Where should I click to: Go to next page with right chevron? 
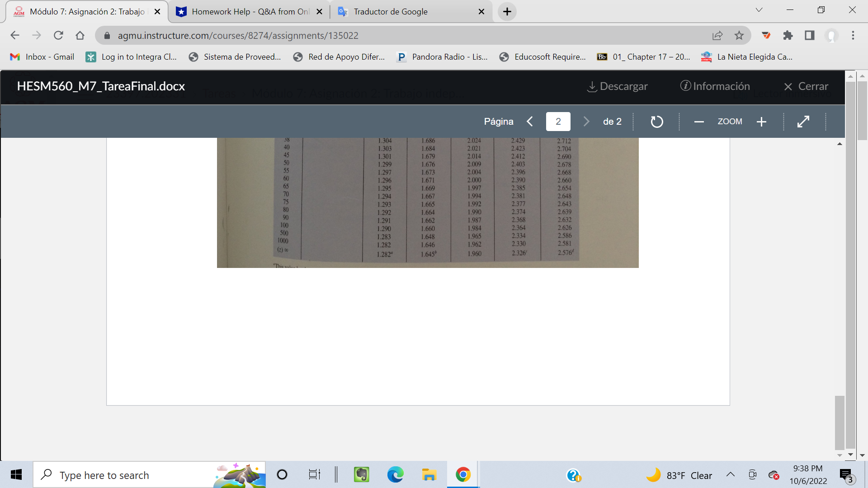pos(586,121)
